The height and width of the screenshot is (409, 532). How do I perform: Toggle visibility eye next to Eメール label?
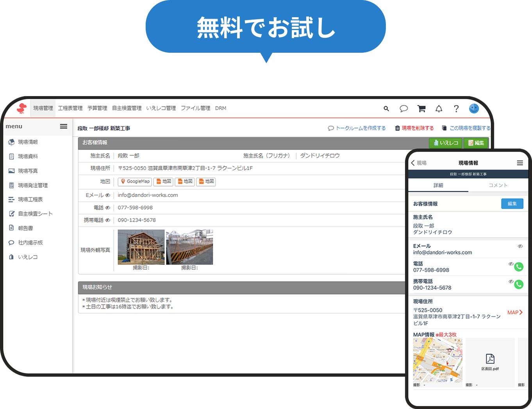coord(108,195)
